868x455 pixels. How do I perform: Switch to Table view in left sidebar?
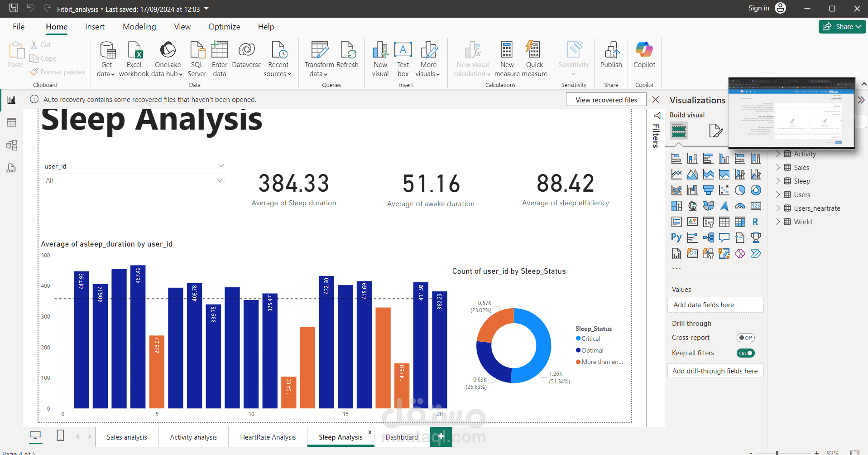(11, 122)
